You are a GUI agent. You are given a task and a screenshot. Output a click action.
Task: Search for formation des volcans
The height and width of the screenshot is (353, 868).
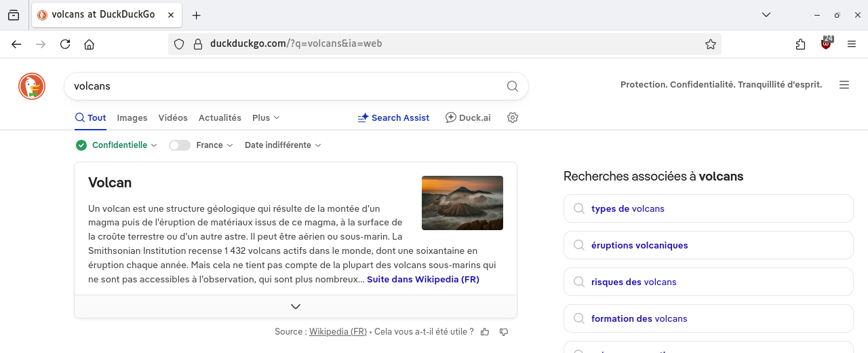(x=708, y=318)
